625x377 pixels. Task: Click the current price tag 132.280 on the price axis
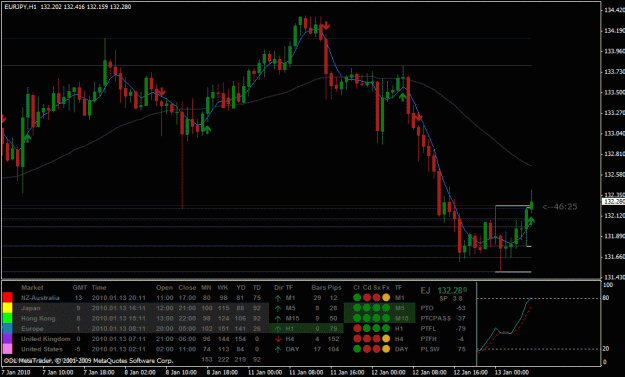[x=613, y=202]
